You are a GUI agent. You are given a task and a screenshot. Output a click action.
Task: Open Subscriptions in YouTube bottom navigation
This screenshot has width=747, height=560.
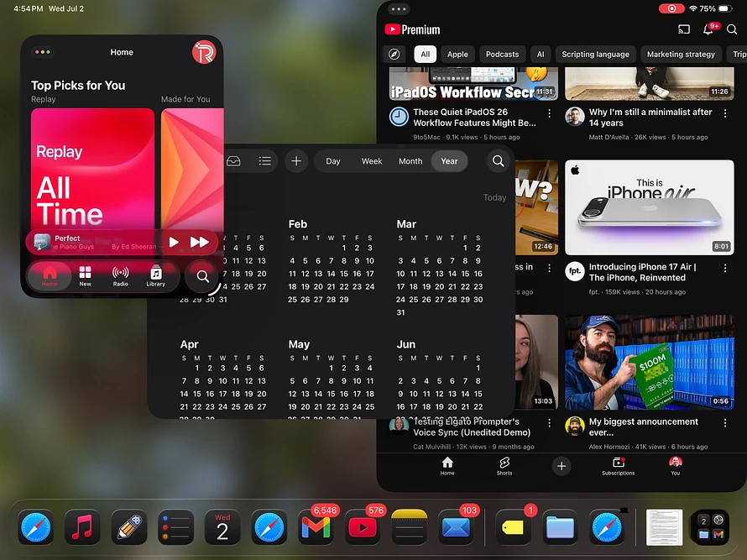618,466
